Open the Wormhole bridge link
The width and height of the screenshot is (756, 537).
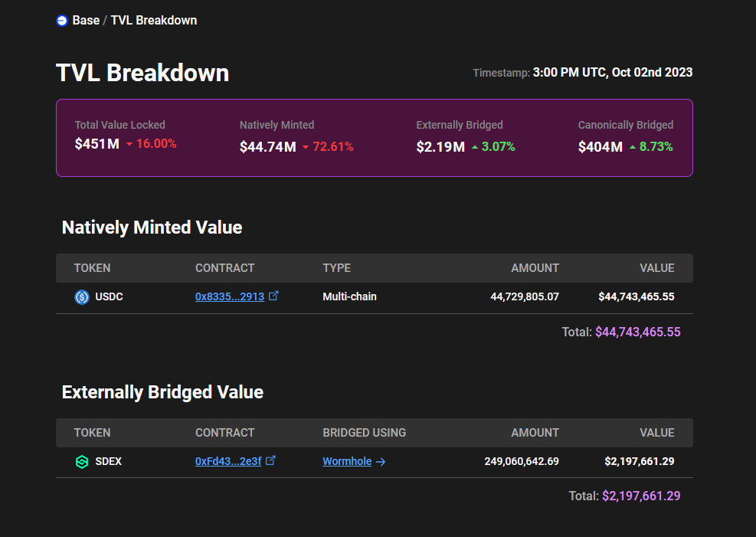(347, 461)
